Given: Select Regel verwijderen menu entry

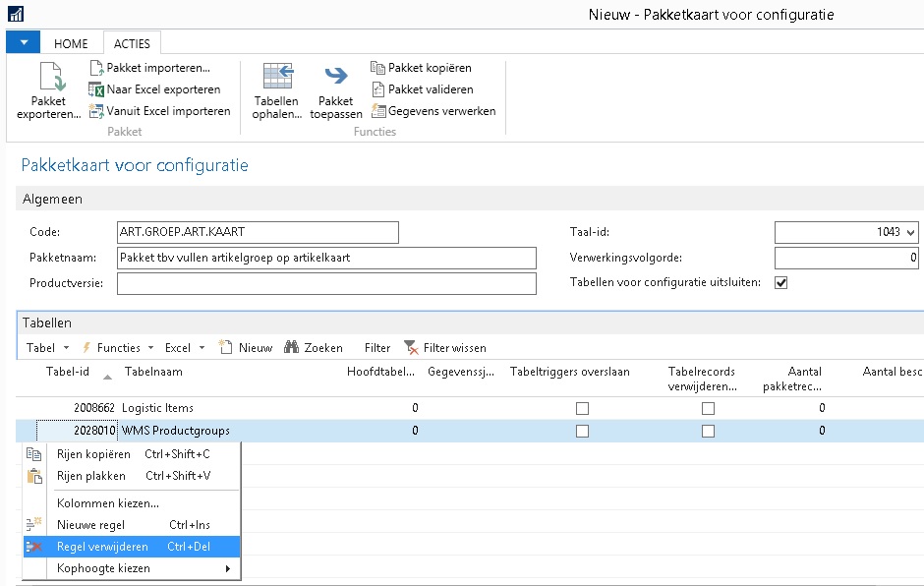Looking at the screenshot, I should pyautogui.click(x=132, y=547).
